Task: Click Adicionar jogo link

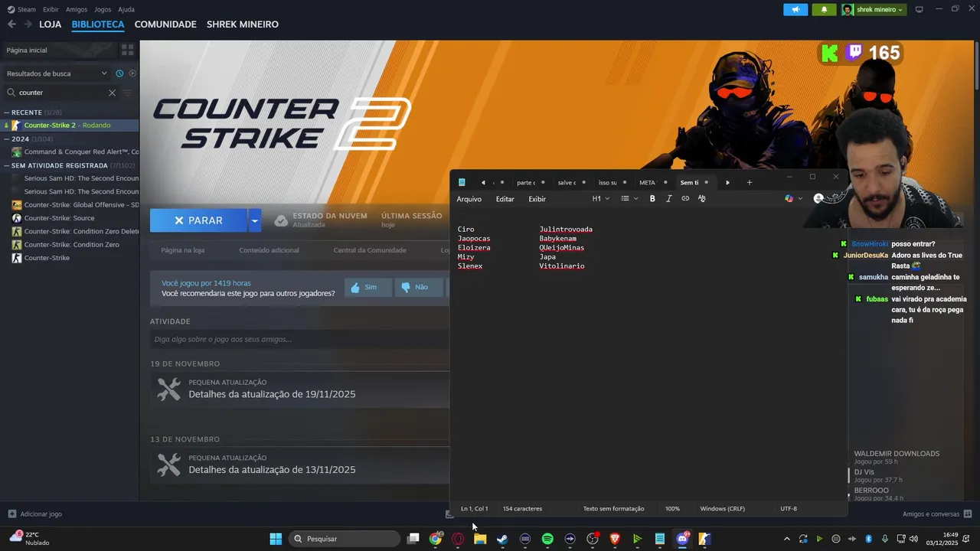Action: 41,514
